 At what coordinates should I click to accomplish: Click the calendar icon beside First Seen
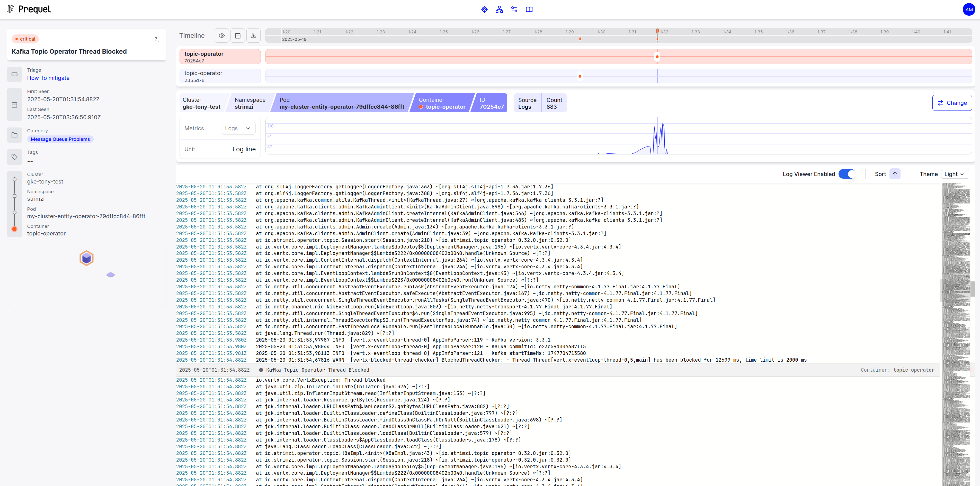[14, 105]
